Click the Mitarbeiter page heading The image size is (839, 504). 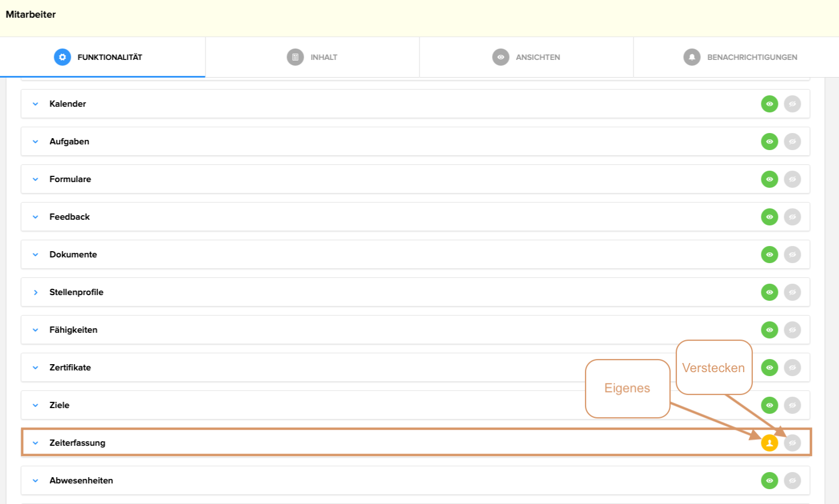pyautogui.click(x=31, y=14)
